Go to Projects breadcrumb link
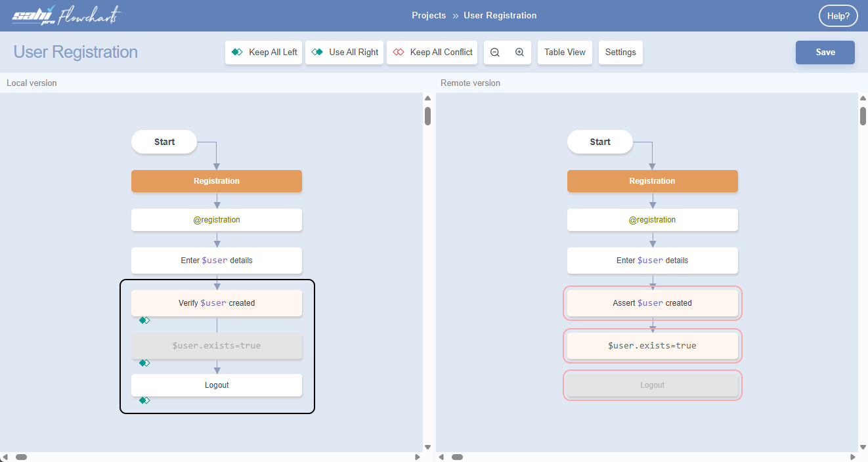Viewport: 868px width, 462px height. coord(429,16)
